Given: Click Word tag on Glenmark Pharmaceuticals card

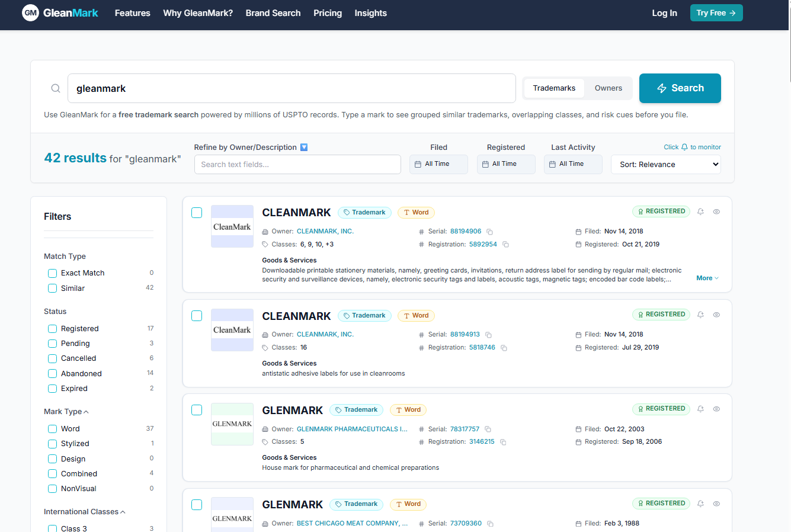Looking at the screenshot, I should coord(408,410).
